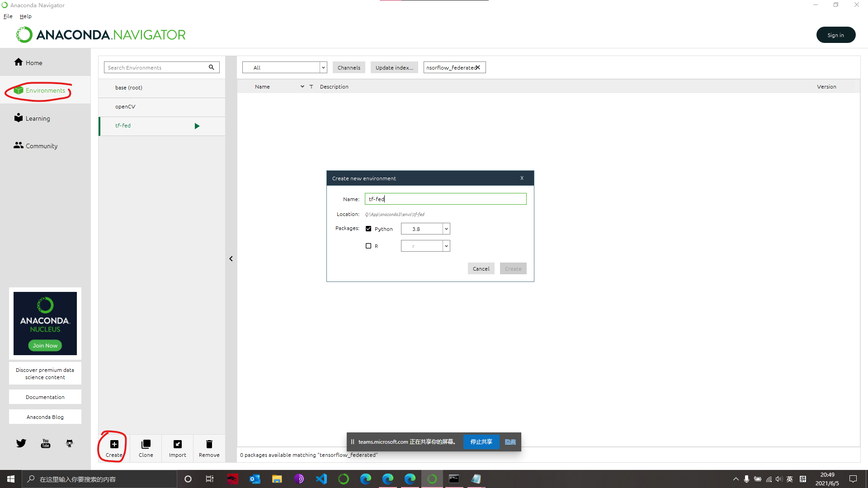Click the environment Name input field
Screen dimensions: 868x488
pos(445,199)
